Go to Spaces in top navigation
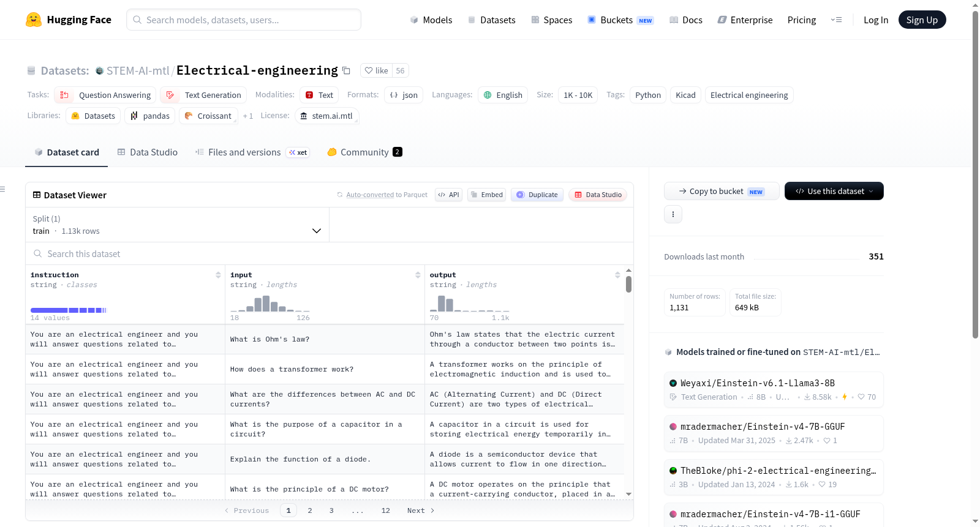Screen dimensions: 980x527 (552, 20)
